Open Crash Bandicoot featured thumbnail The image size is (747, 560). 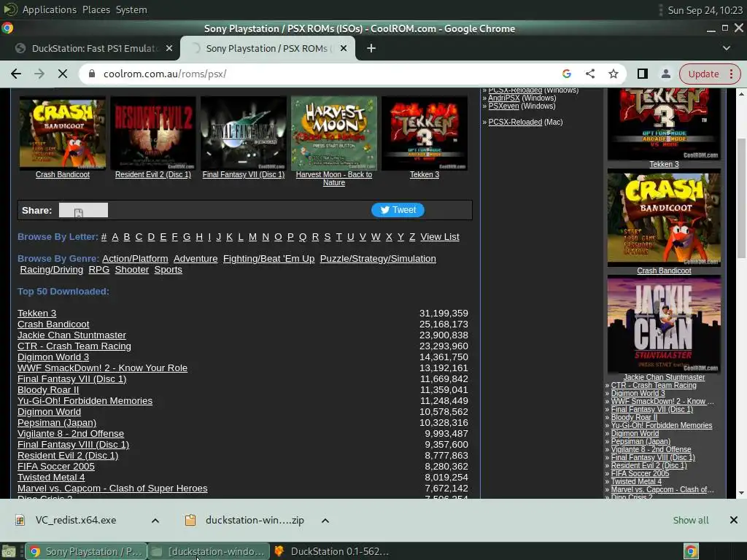click(63, 133)
